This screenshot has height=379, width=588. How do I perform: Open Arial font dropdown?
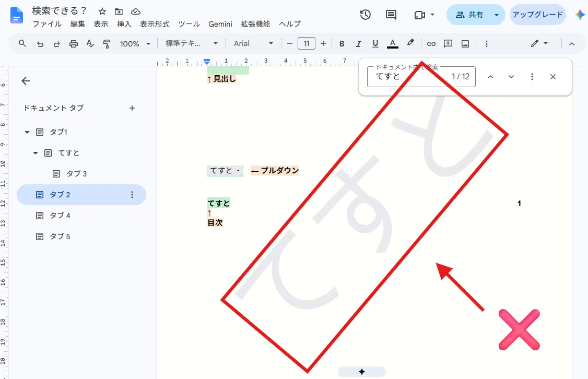pyautogui.click(x=253, y=43)
